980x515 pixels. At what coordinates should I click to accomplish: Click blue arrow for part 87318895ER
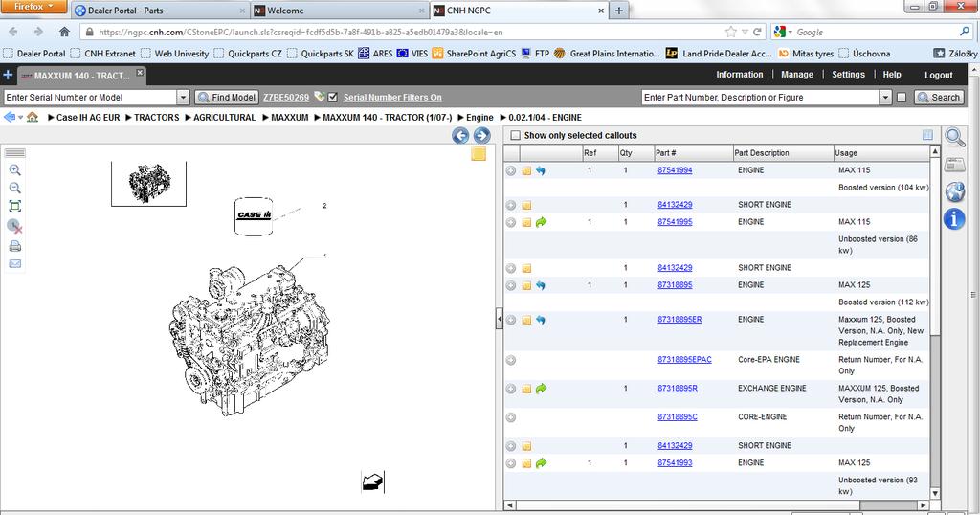pyautogui.click(x=541, y=320)
